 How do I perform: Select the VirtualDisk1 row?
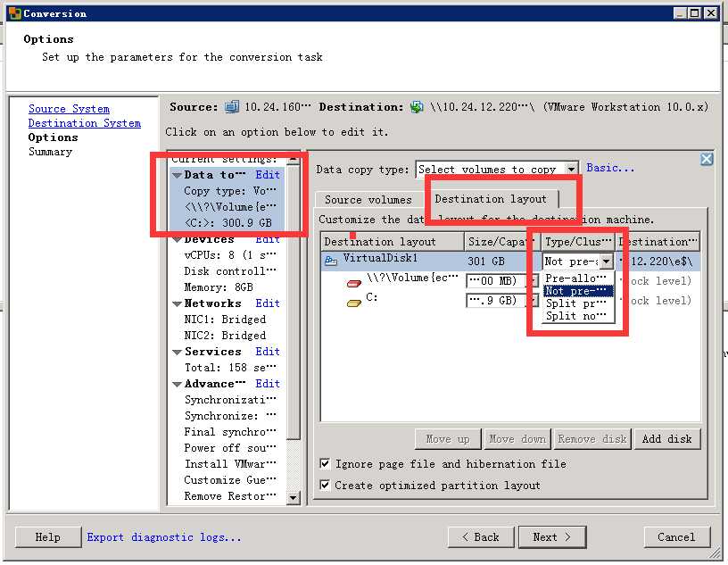pyautogui.click(x=510, y=262)
